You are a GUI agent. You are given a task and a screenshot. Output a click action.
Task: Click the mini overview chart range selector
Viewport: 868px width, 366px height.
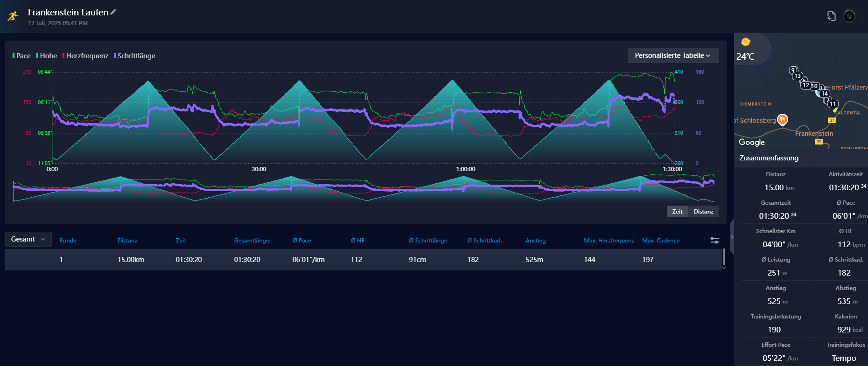[x=363, y=189]
